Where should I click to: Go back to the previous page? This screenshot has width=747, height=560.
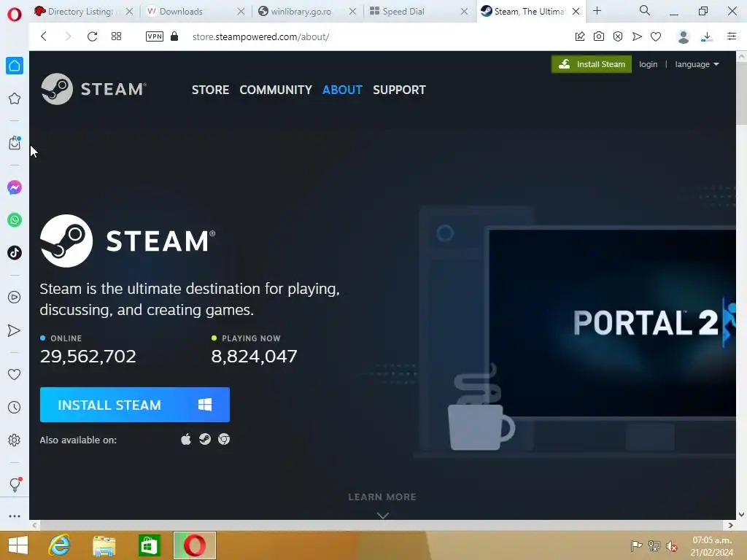pyautogui.click(x=44, y=36)
